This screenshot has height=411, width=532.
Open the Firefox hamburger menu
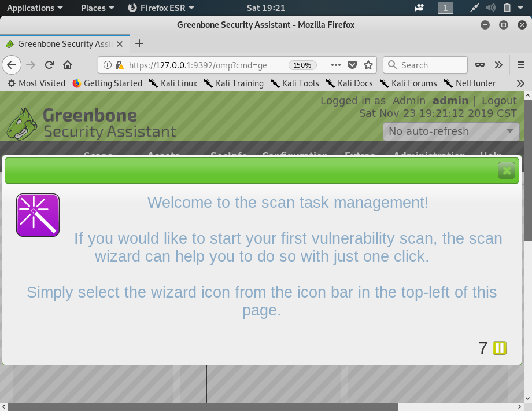click(521, 64)
